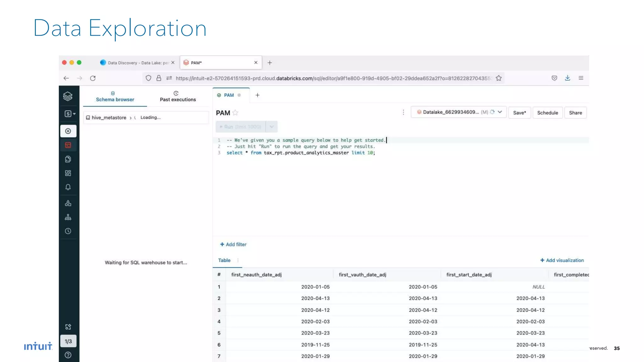Viewport: 644px width, 362px height.
Task: Open Dashboards icon in sidebar
Action: click(68, 173)
